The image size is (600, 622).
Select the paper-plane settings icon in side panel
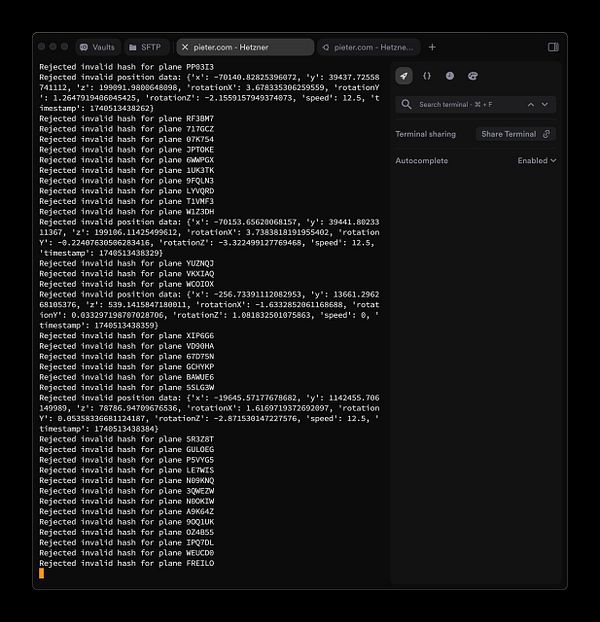(x=404, y=76)
